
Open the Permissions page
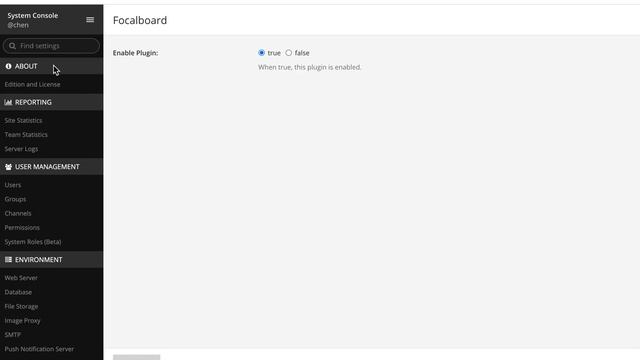22,228
